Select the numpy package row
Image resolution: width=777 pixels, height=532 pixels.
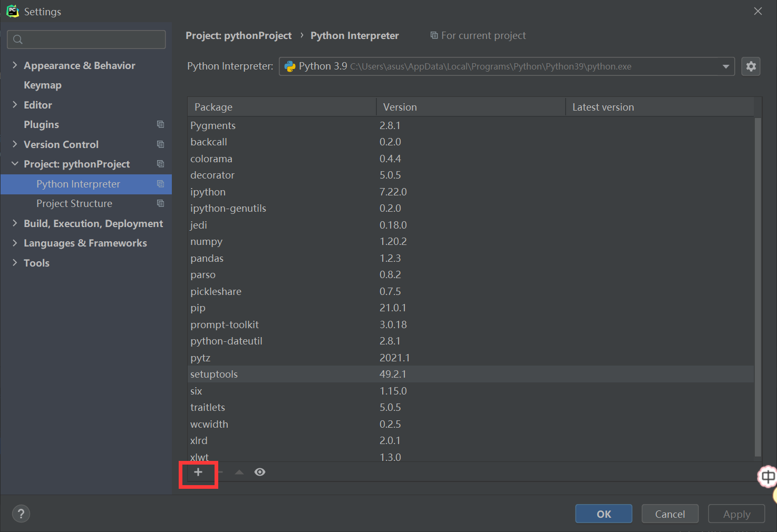[x=471, y=241]
